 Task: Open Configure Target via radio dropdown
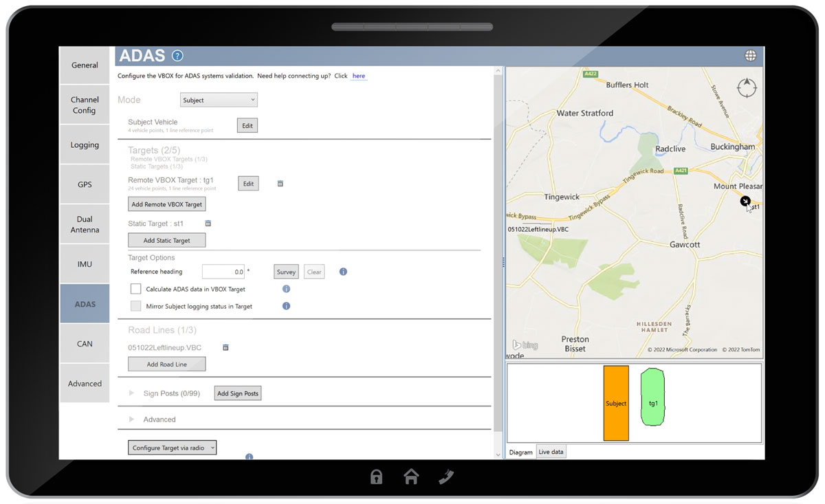173,448
